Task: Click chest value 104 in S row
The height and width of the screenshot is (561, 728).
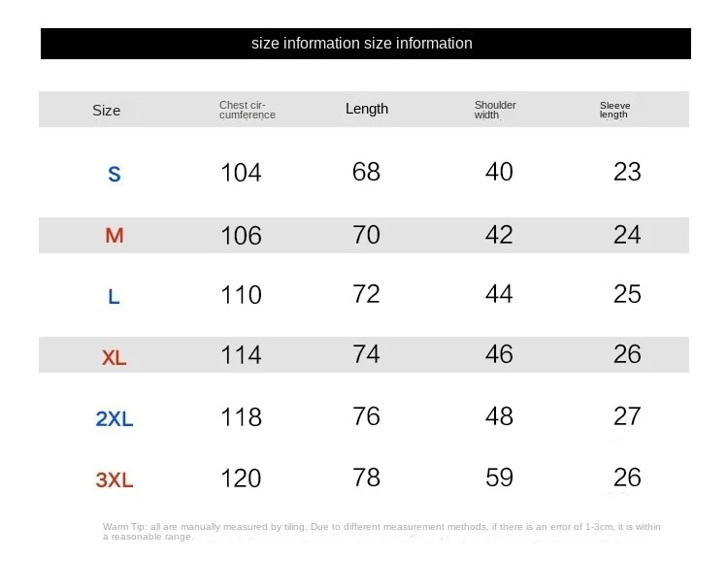Action: (x=241, y=173)
